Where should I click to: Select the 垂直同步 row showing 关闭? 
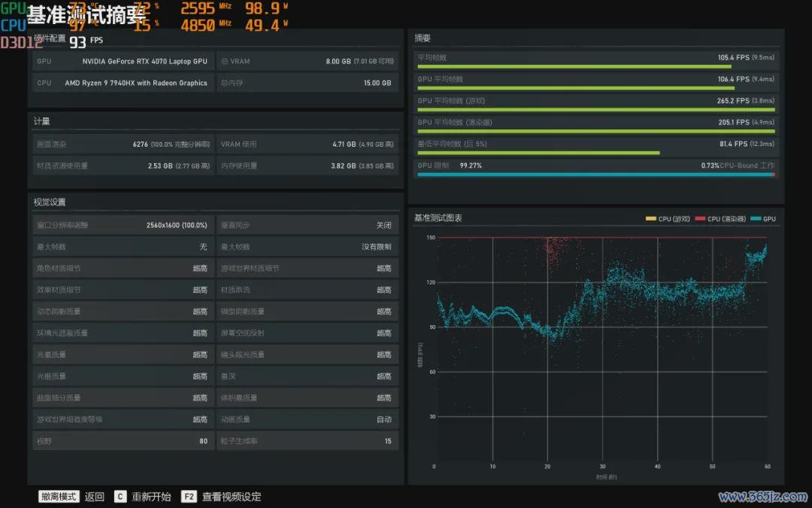307,225
